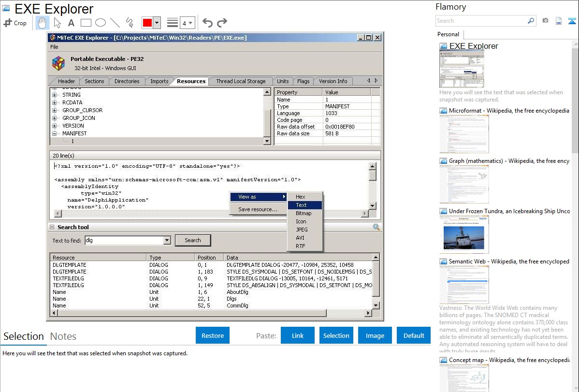
Task: Switch to the Header tab
Action: [x=66, y=81]
